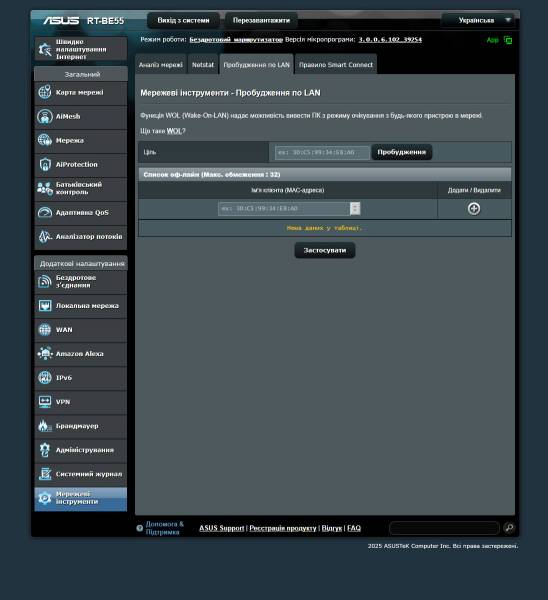Select the Пробудження по LAN tab

(x=256, y=65)
